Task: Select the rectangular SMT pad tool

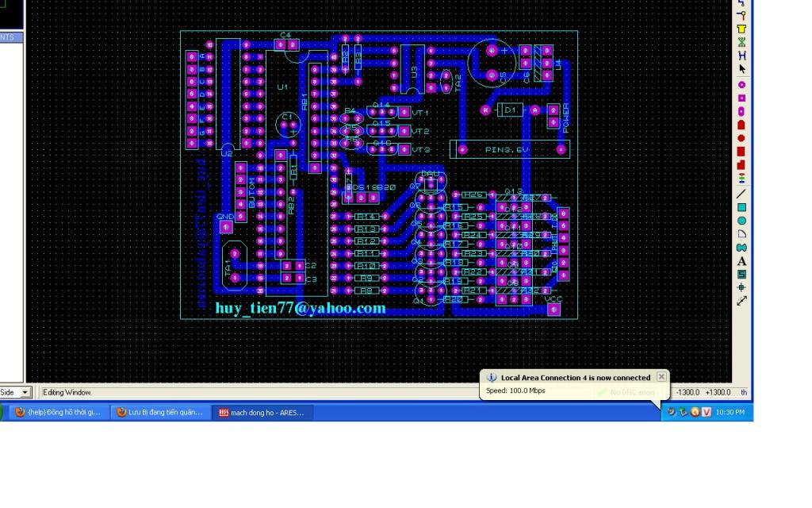Action: point(741,152)
